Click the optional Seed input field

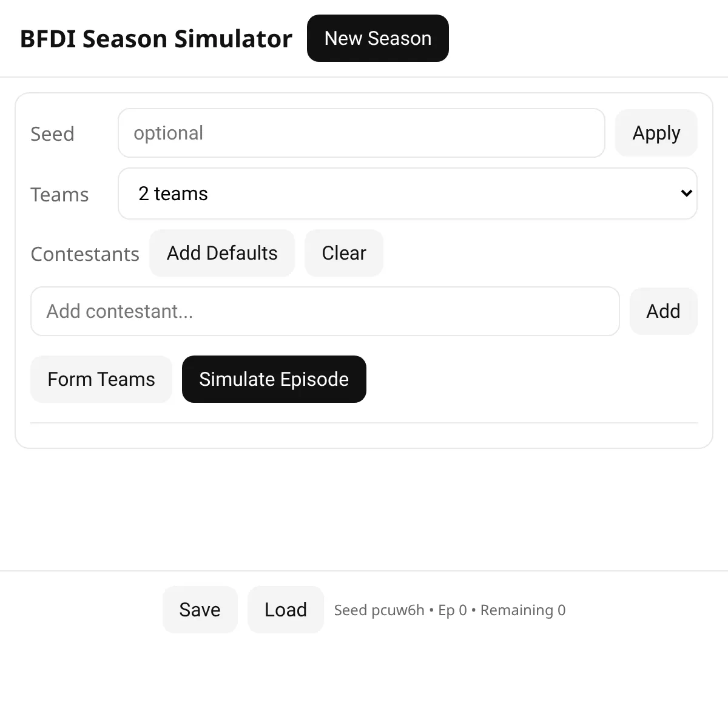361,133
